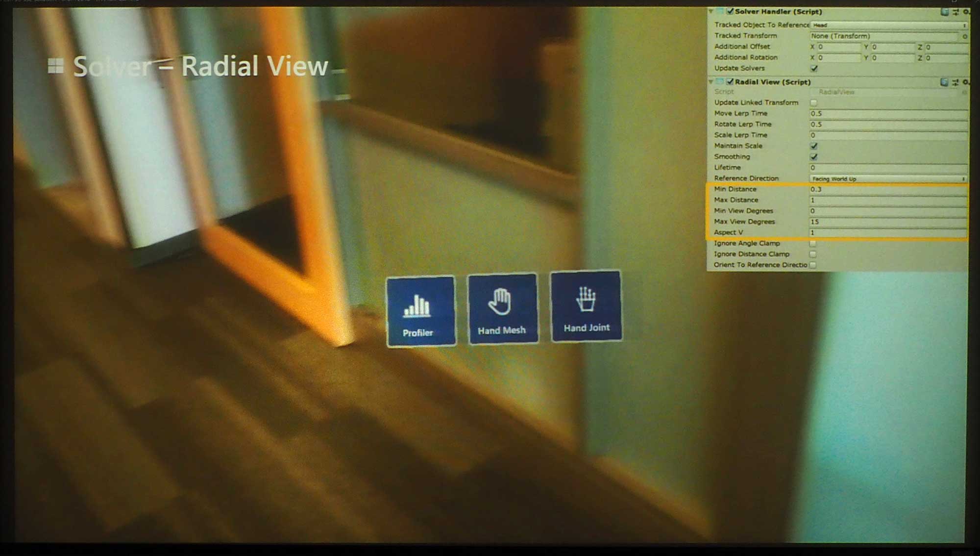Click the Min Distance value field
Screen dimensions: 980x556
point(888,189)
